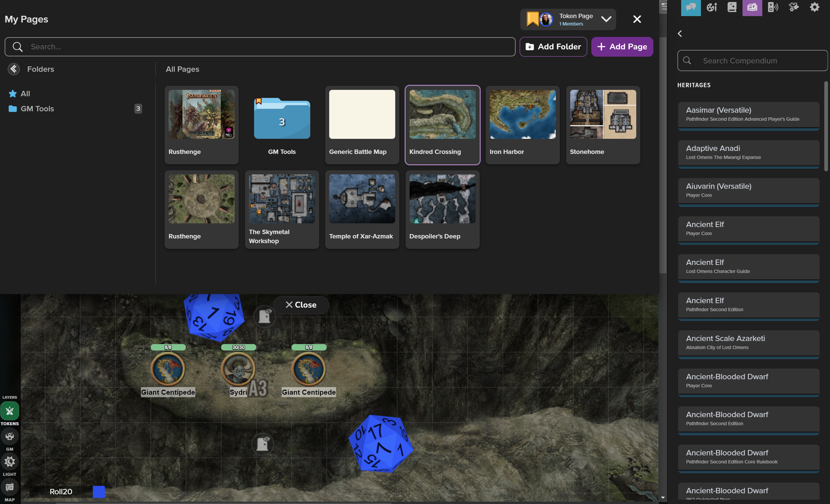Select the GM Tools folder in sidebar
The height and width of the screenshot is (504, 830).
point(37,109)
